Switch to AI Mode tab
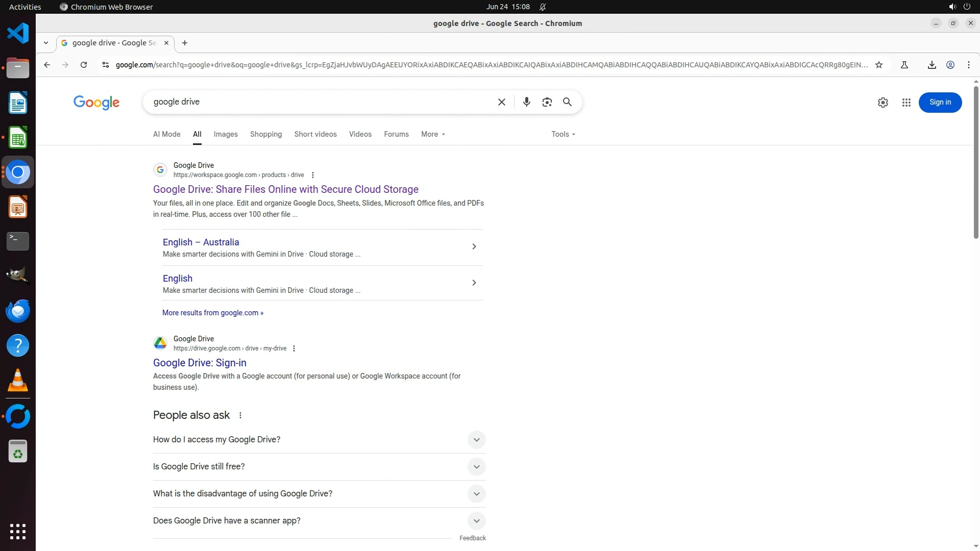Screen dimensions: 980x551 pyautogui.click(x=166, y=134)
